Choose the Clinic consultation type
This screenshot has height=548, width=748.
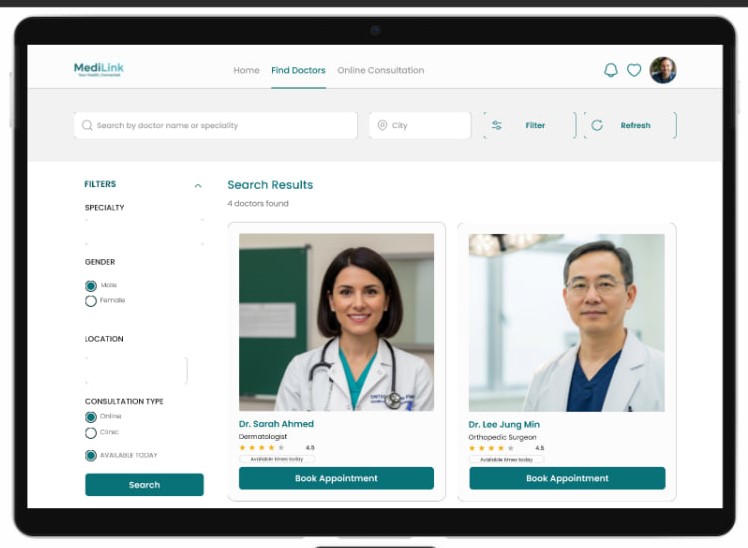(91, 433)
